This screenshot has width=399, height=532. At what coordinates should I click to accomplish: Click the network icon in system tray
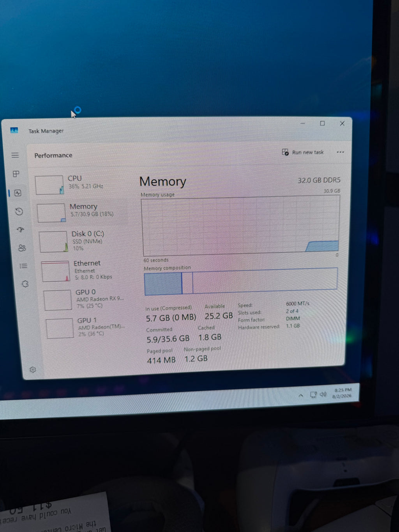pos(313,394)
